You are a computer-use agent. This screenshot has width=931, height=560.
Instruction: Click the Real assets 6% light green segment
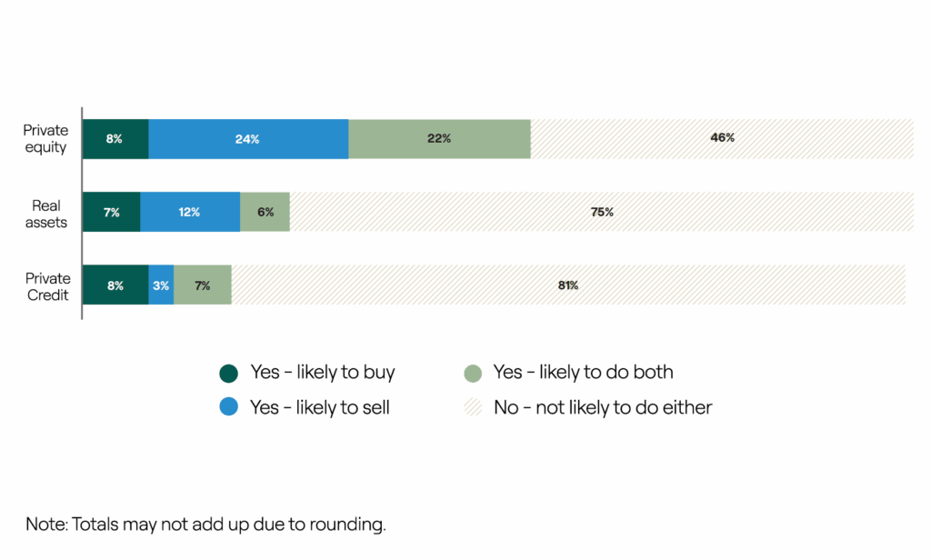click(x=265, y=212)
